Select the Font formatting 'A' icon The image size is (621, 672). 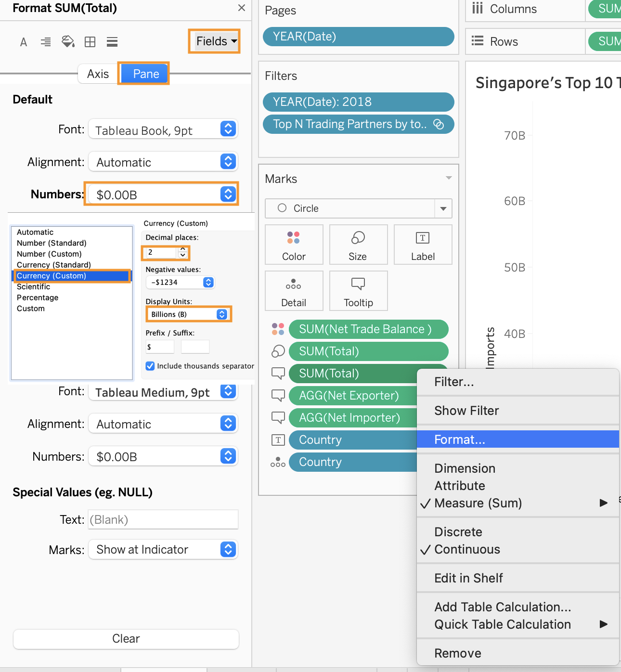pos(23,42)
